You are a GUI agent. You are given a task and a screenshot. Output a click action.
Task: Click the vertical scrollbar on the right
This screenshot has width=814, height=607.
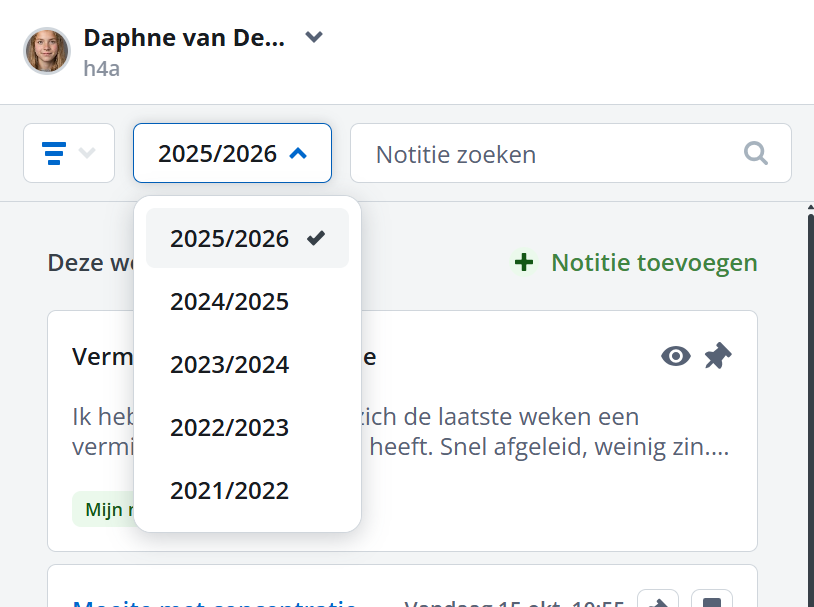810,400
